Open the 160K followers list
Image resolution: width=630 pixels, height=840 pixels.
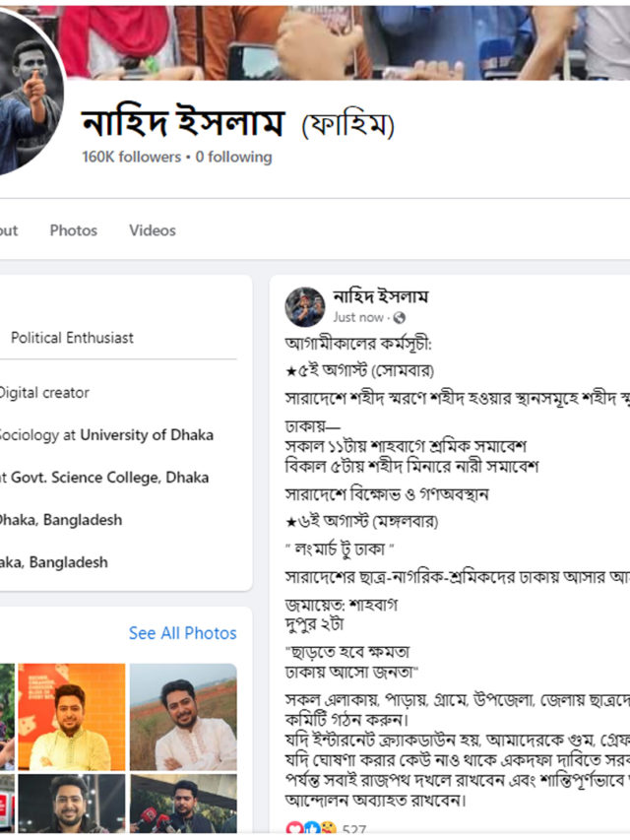(x=131, y=157)
